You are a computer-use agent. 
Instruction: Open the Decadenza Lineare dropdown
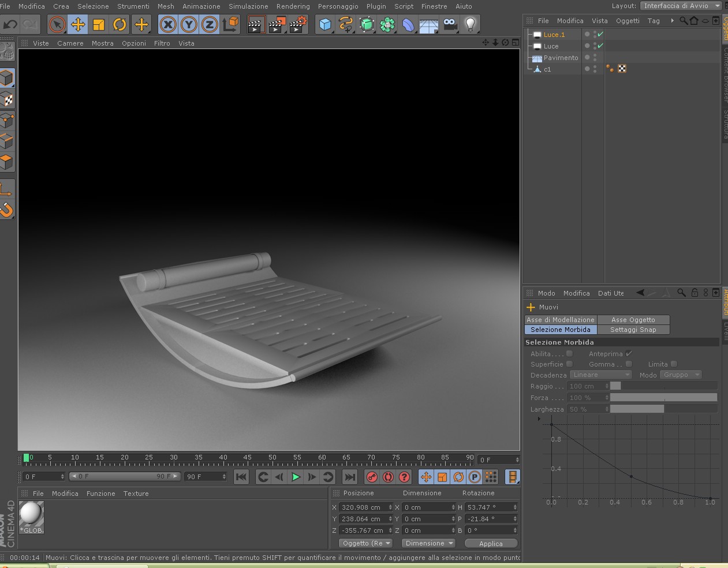(x=601, y=375)
